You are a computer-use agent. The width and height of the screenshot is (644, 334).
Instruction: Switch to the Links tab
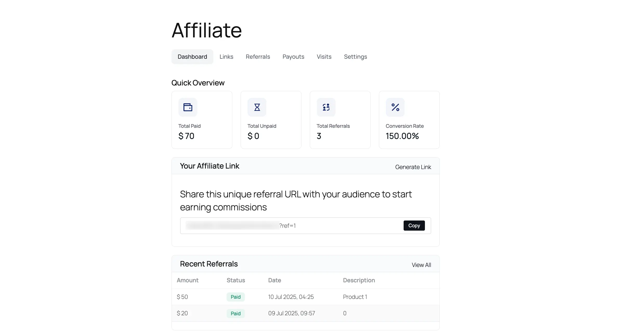pyautogui.click(x=226, y=57)
